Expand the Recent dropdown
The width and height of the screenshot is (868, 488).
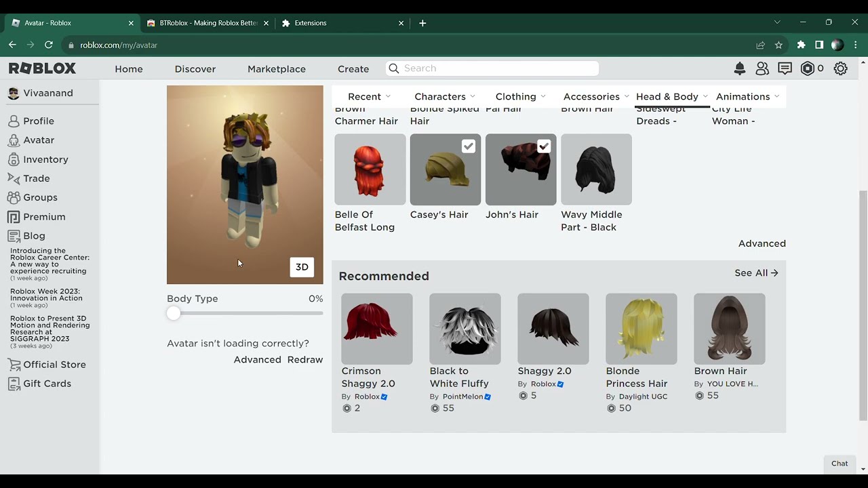point(369,96)
